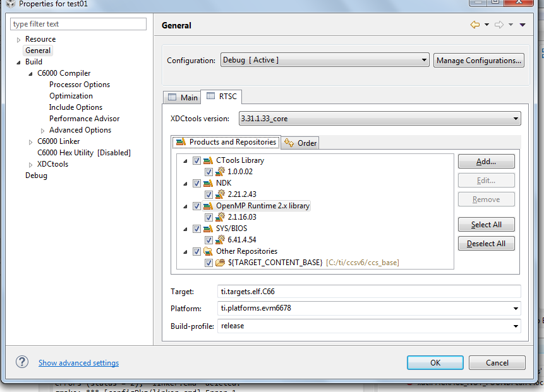The width and height of the screenshot is (544, 392).
Task: Collapse the Build tree node
Action: point(18,62)
